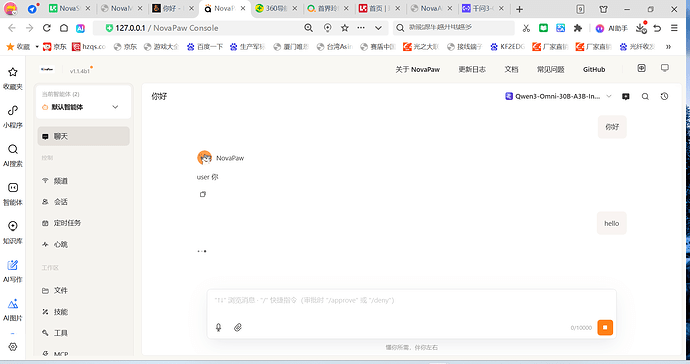Click the scissors screenshot icon
The height and width of the screenshot is (364, 690).
526,28
